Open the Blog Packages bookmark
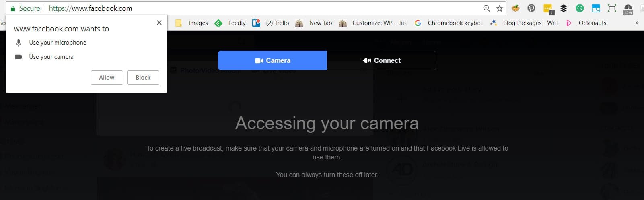This screenshot has height=200, width=644. click(524, 23)
